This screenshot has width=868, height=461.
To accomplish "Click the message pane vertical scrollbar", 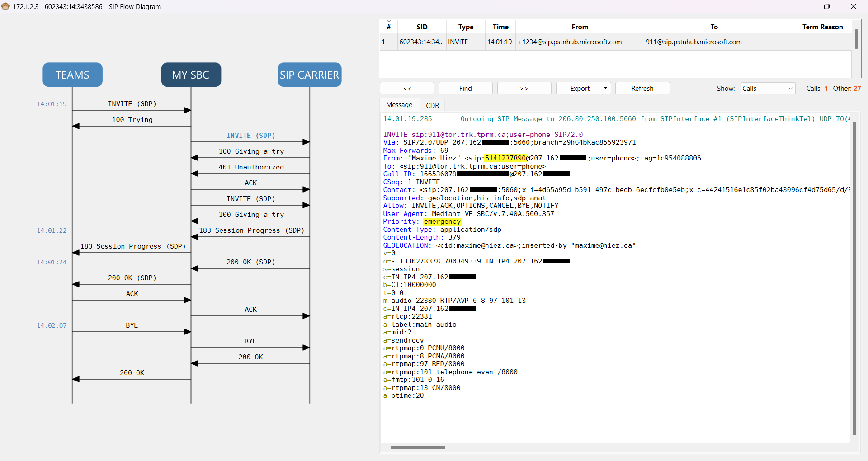I will click(x=854, y=271).
